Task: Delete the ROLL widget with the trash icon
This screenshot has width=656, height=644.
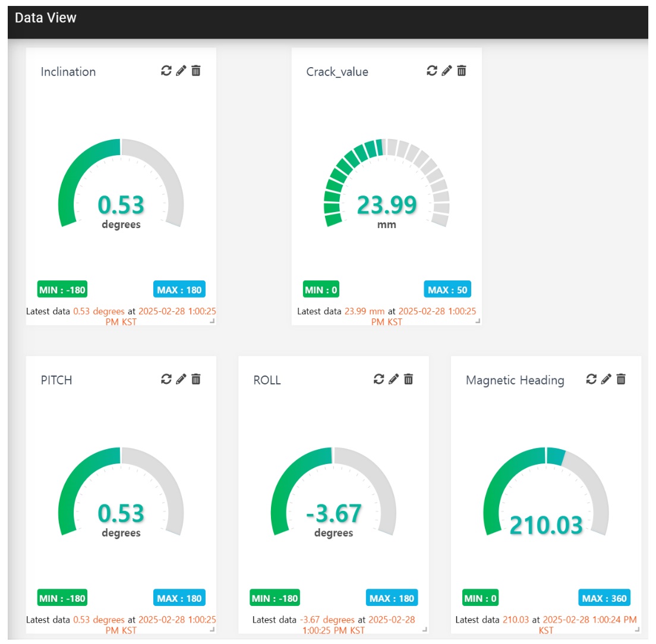Action: pos(408,379)
